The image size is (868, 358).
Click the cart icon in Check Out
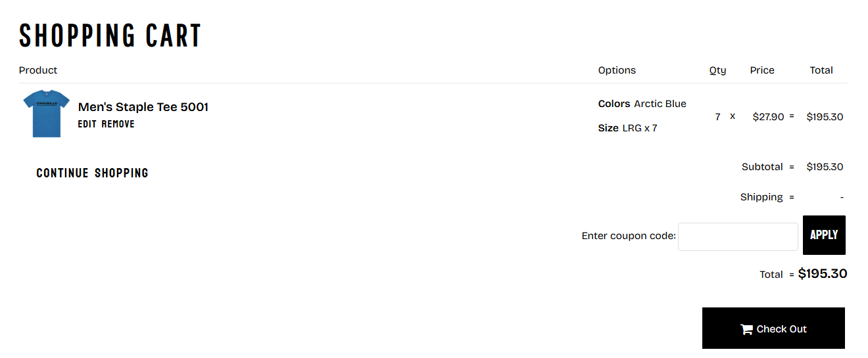point(746,329)
